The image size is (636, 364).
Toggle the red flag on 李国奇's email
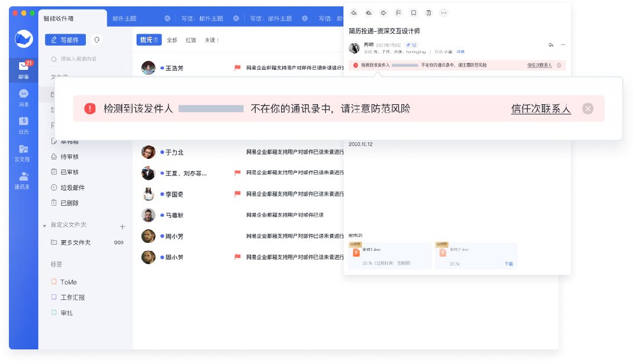[x=238, y=194]
